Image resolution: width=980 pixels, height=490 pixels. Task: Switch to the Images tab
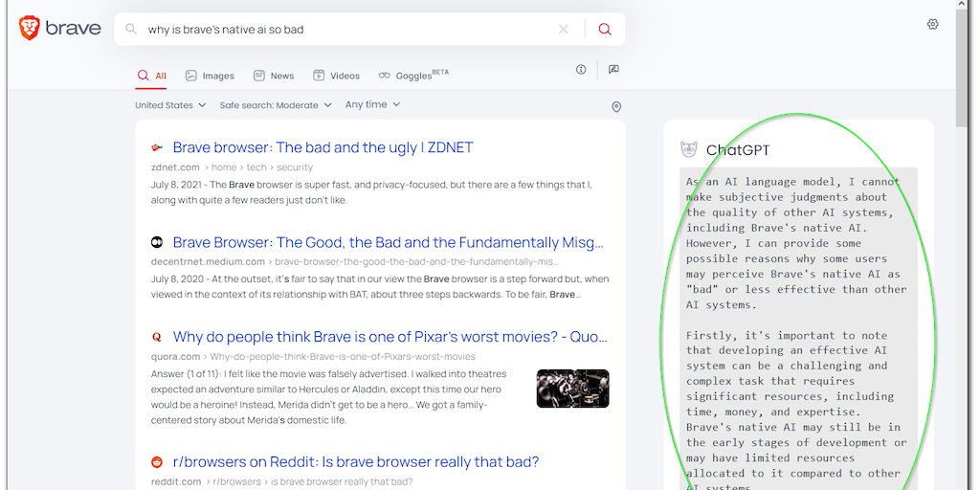click(x=210, y=76)
